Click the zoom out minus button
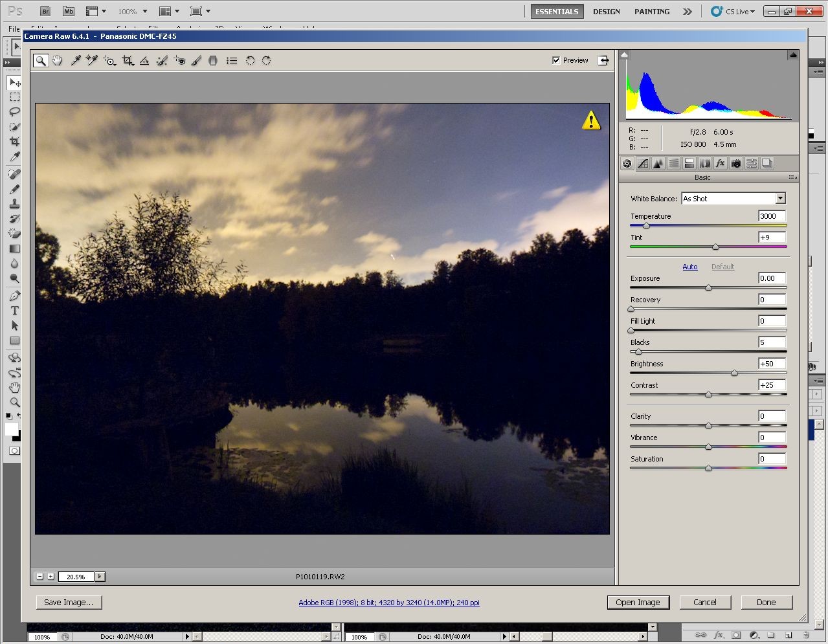 [x=40, y=576]
